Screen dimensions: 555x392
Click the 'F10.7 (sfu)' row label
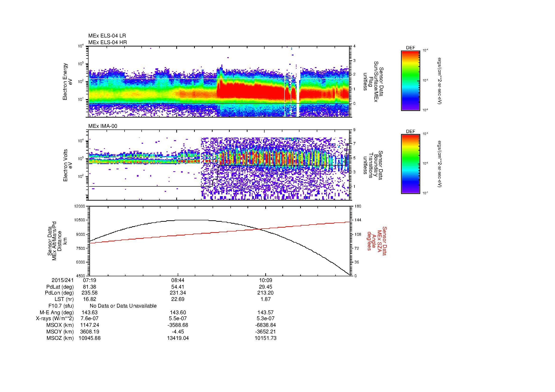[x=61, y=306]
